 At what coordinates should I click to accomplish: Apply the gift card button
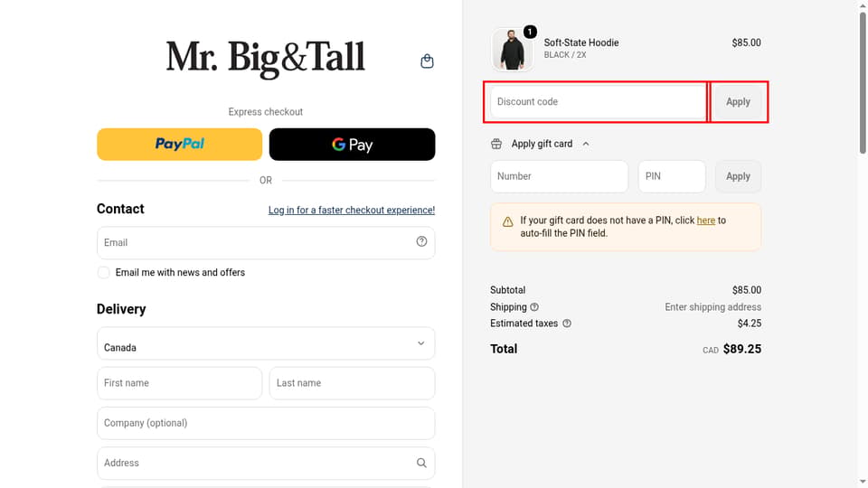pyautogui.click(x=738, y=176)
